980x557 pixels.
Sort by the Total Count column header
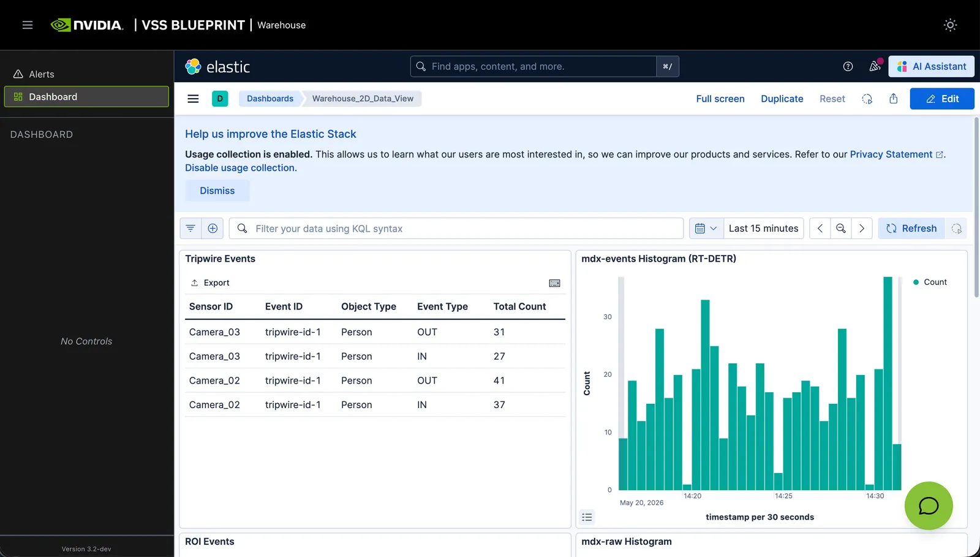[x=519, y=306]
